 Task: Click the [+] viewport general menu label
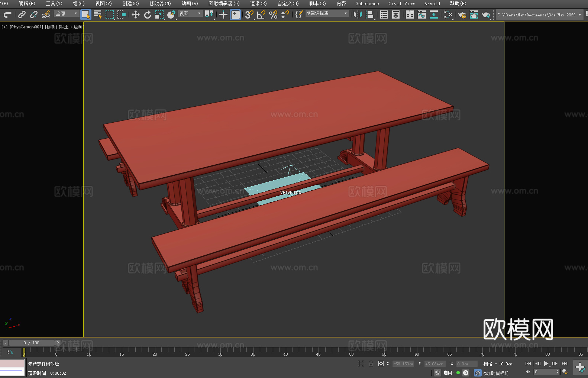point(4,27)
